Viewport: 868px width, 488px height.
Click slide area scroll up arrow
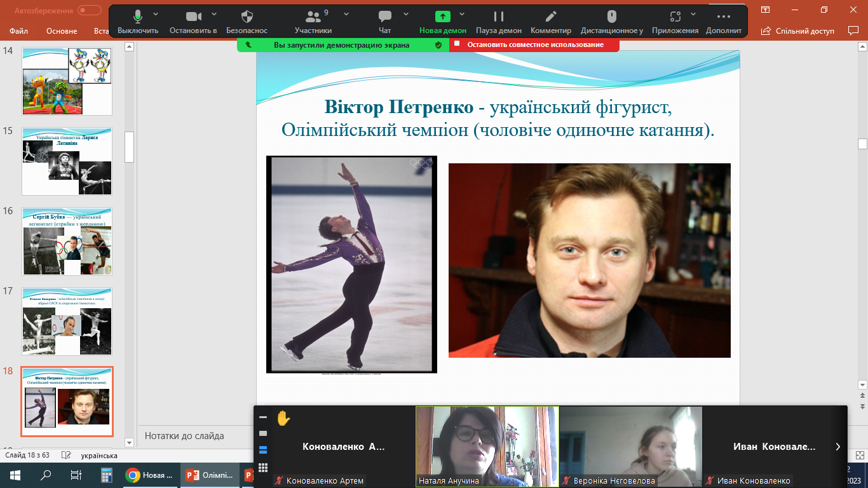(x=862, y=46)
